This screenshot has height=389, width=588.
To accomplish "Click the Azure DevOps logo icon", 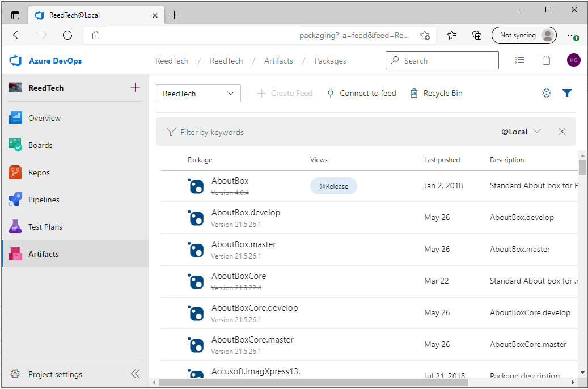I will (15, 61).
